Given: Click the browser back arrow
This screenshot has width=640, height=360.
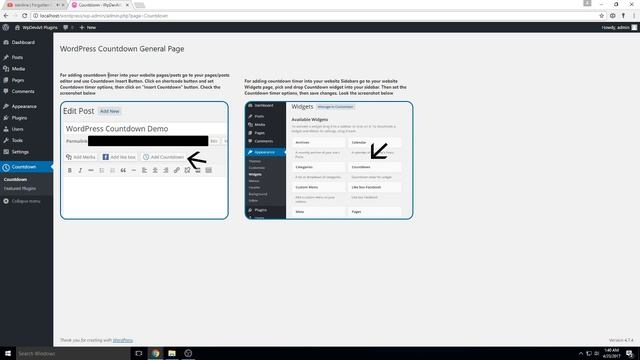Looking at the screenshot, I should point(6,16).
